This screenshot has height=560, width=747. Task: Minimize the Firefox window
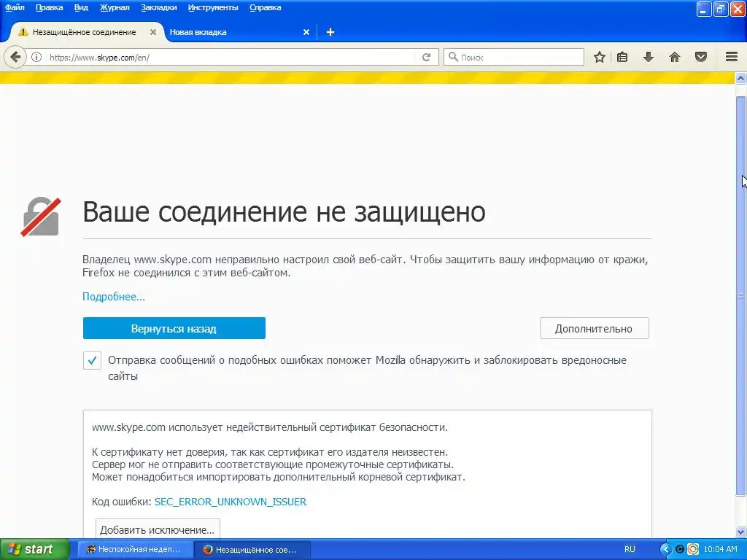704,9
